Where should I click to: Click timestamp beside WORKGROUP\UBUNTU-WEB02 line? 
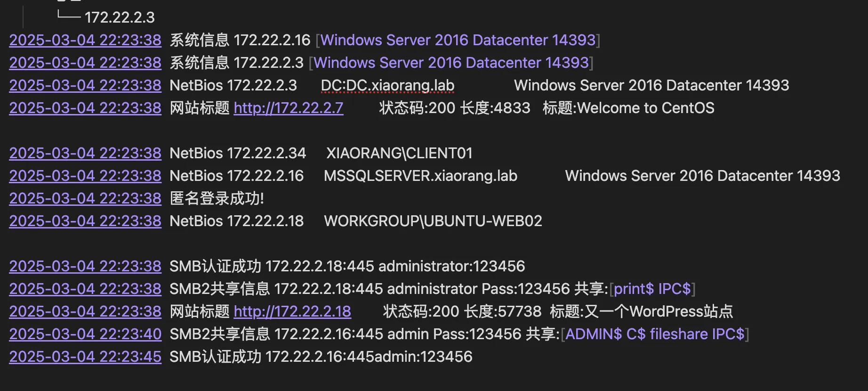(85, 221)
